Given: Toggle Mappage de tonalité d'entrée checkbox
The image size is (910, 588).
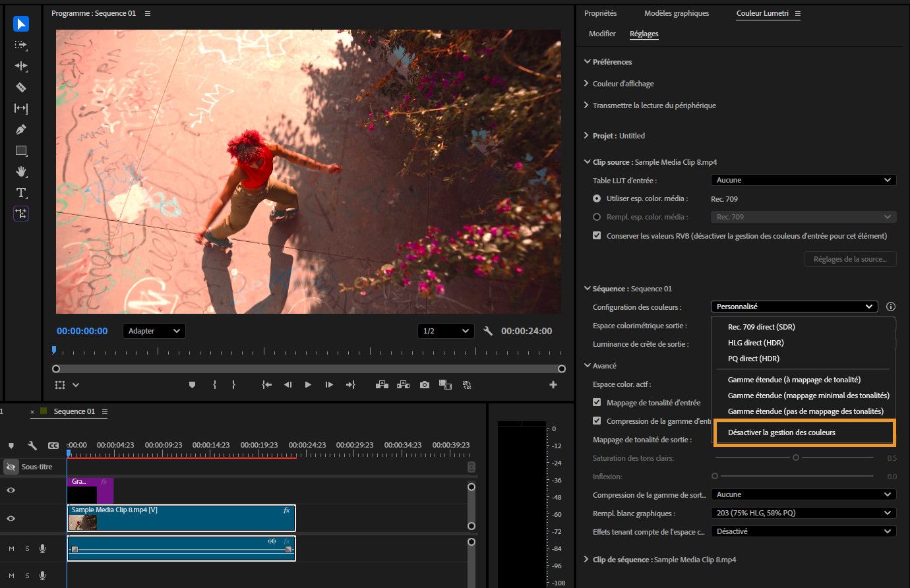Looking at the screenshot, I should click(x=597, y=402).
